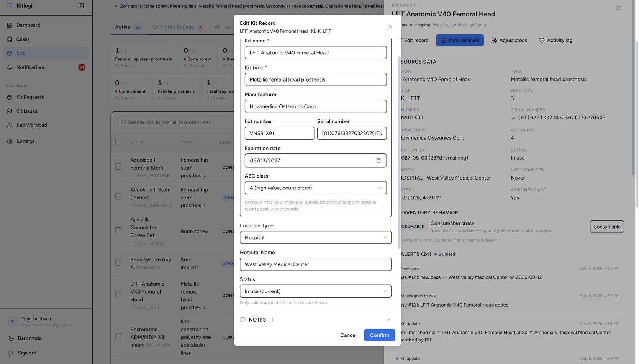This screenshot has height=364, width=639.
Task: Switch to the Active tab
Action: click(128, 27)
